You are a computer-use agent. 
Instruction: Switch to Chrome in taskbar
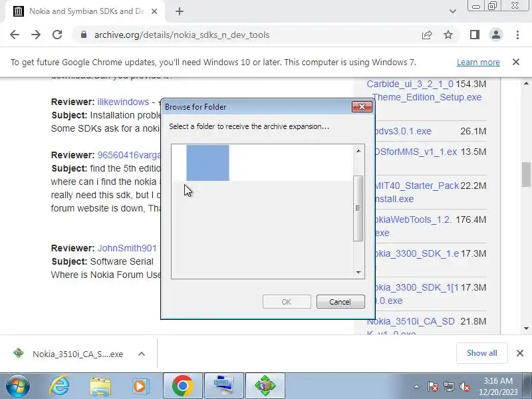183,386
